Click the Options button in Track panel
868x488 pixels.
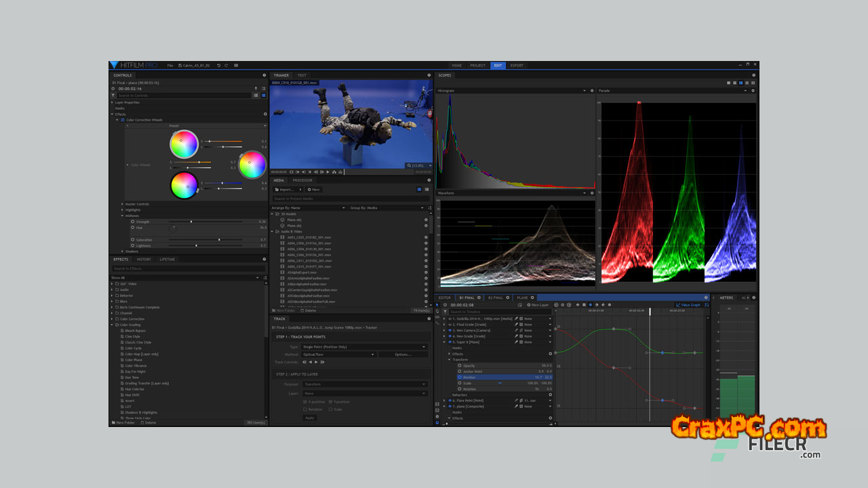403,354
